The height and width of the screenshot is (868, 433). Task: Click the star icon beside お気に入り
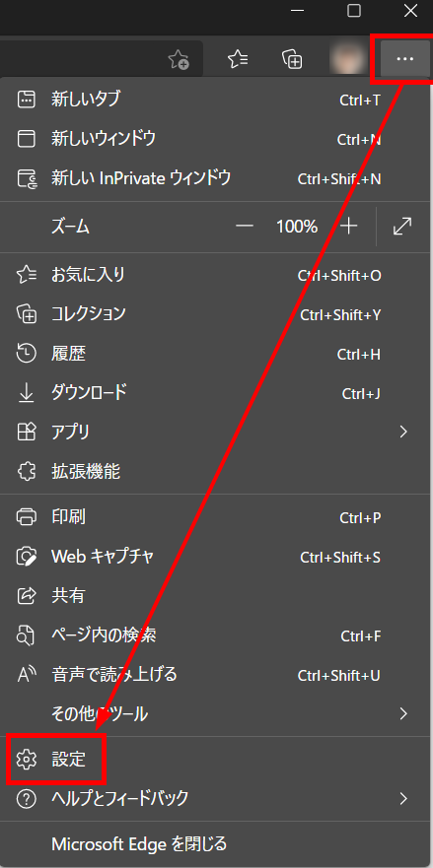coord(27,275)
